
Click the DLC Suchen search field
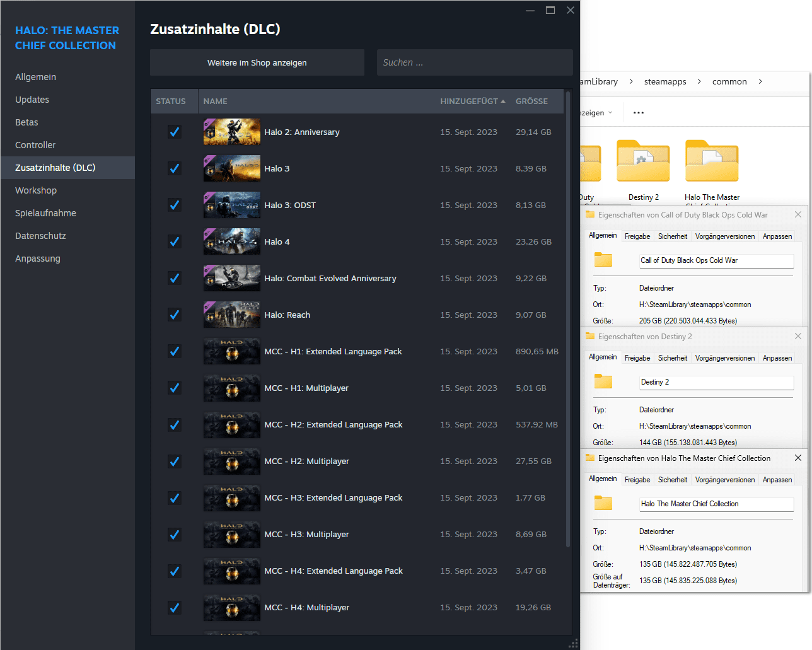[x=475, y=62]
